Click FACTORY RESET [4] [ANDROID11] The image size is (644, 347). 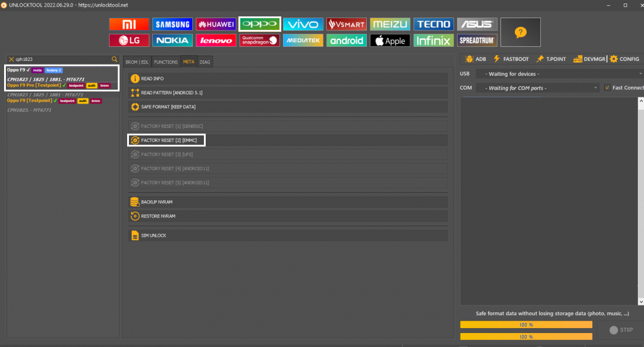tap(288, 168)
